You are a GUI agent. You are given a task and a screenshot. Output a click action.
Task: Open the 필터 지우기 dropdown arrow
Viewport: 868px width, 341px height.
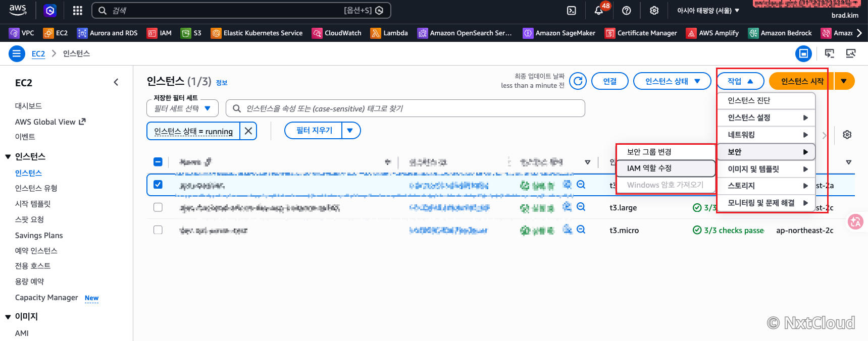[x=350, y=130]
